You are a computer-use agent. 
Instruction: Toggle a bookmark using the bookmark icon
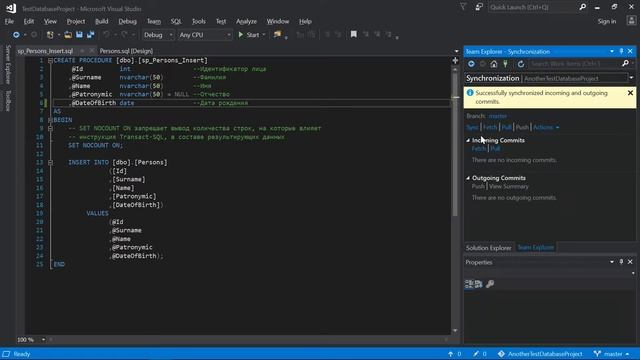coord(353,35)
